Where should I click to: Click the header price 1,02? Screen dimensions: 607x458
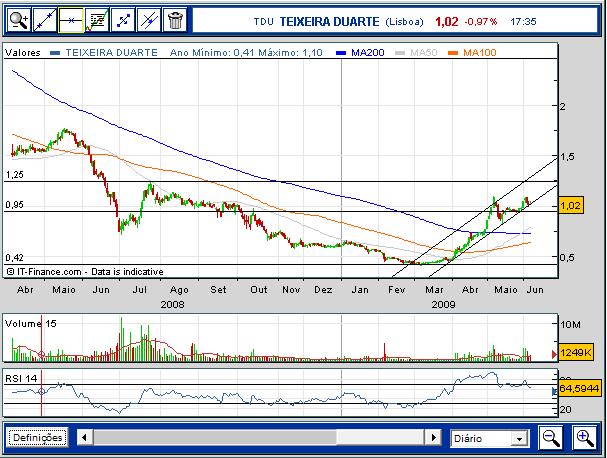tap(447, 21)
